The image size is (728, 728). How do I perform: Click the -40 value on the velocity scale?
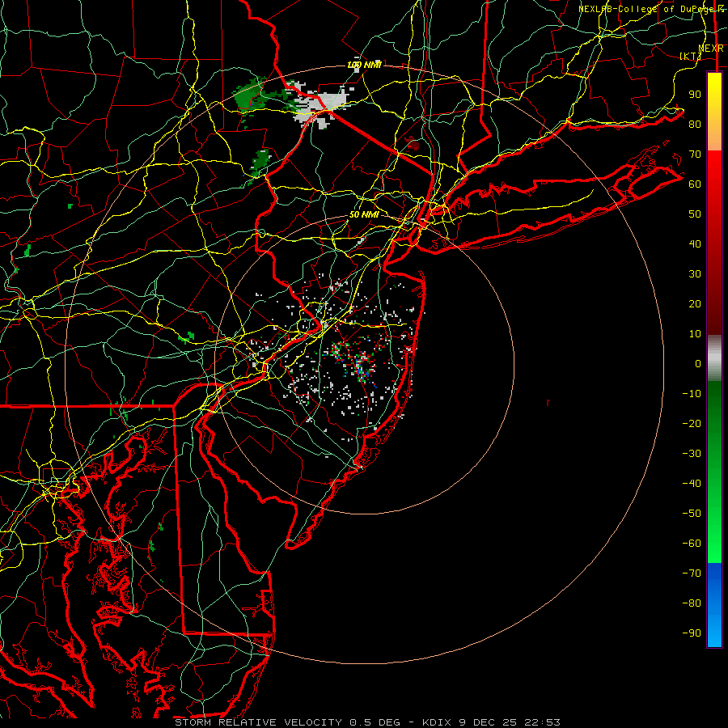[x=692, y=484]
